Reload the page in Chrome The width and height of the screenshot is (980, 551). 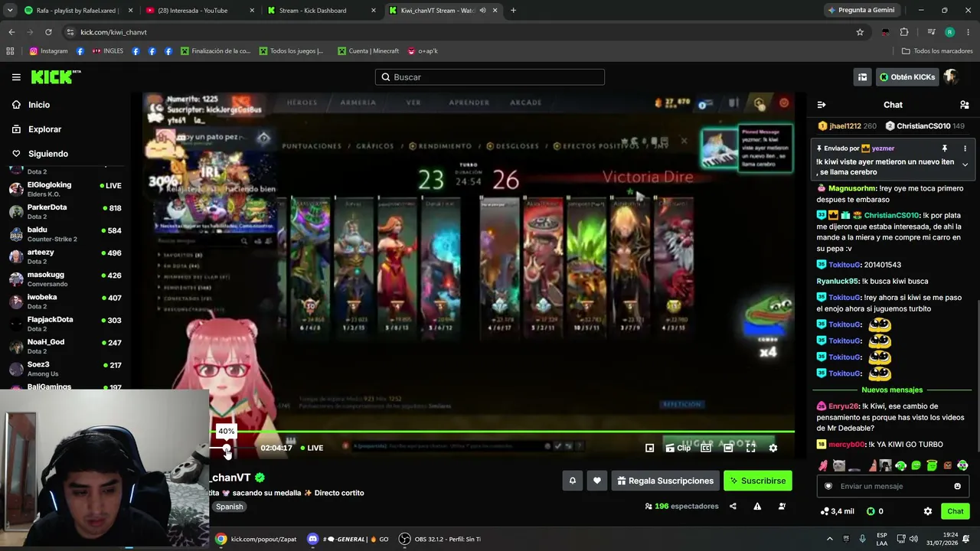48,32
